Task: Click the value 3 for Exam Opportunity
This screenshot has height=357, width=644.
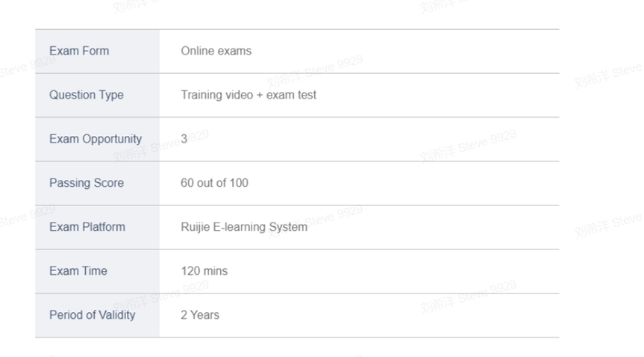Action: click(184, 139)
